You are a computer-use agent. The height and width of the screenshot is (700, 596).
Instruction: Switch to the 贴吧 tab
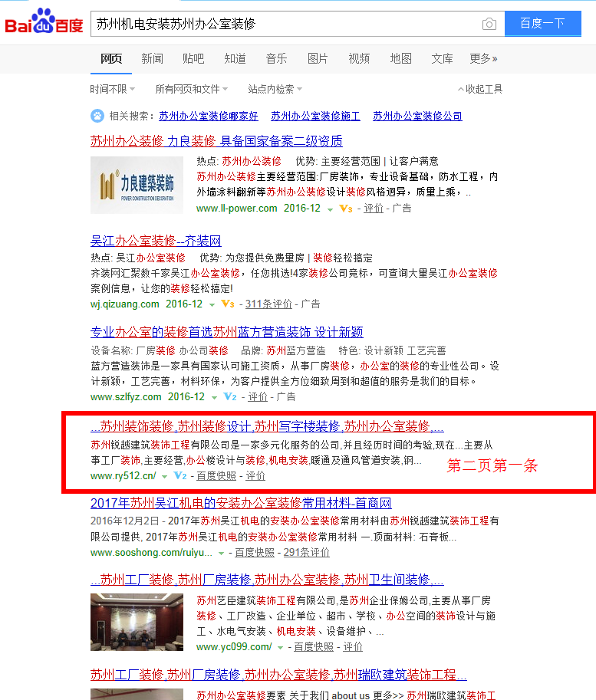click(x=193, y=58)
